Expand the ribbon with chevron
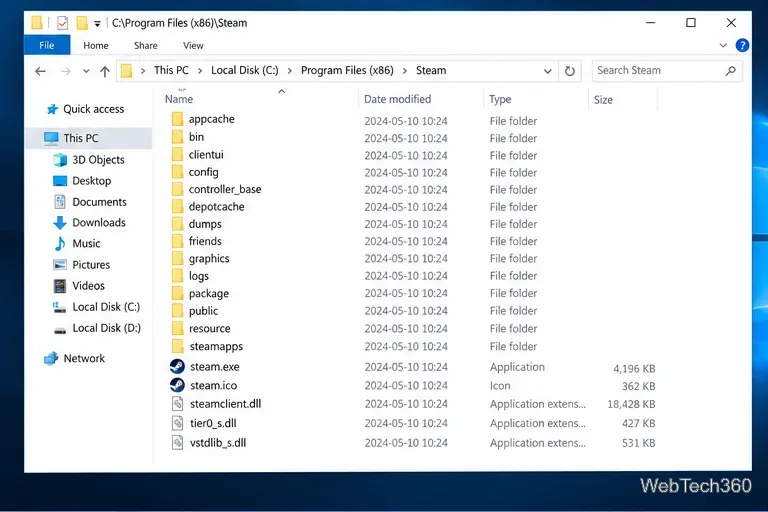 (723, 46)
